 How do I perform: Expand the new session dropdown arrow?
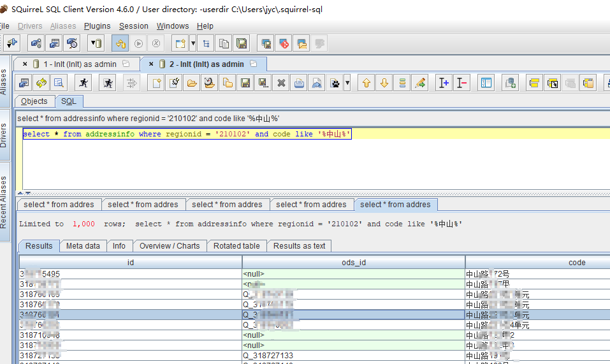(193, 43)
